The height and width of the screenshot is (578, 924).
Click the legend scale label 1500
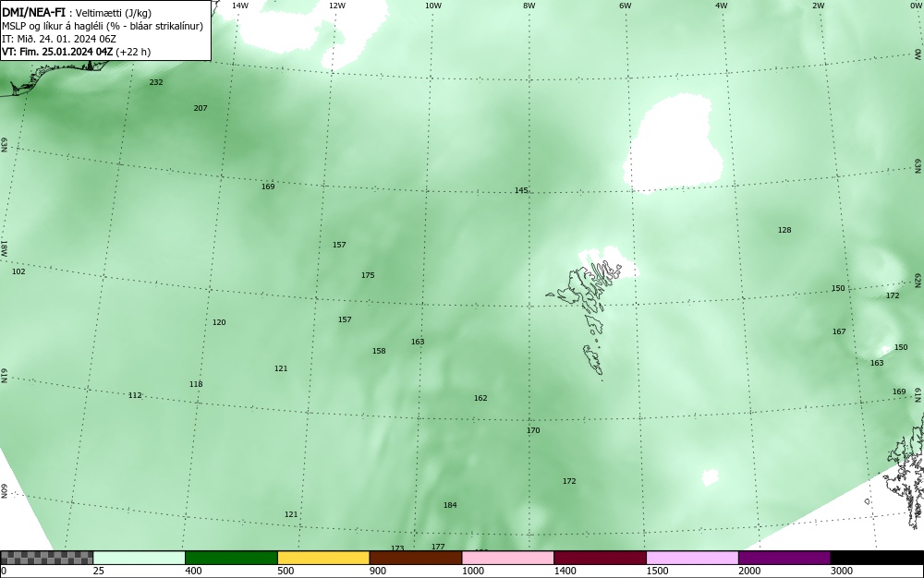point(657,571)
